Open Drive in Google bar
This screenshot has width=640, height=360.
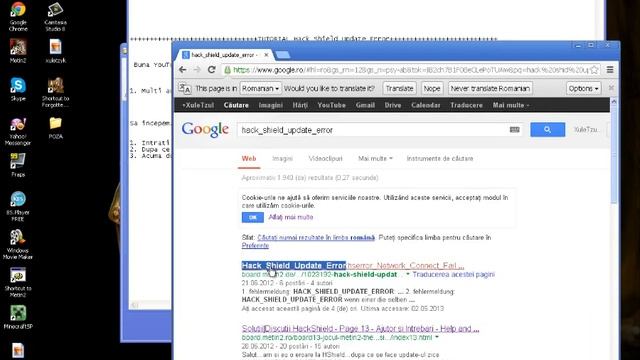(x=393, y=105)
